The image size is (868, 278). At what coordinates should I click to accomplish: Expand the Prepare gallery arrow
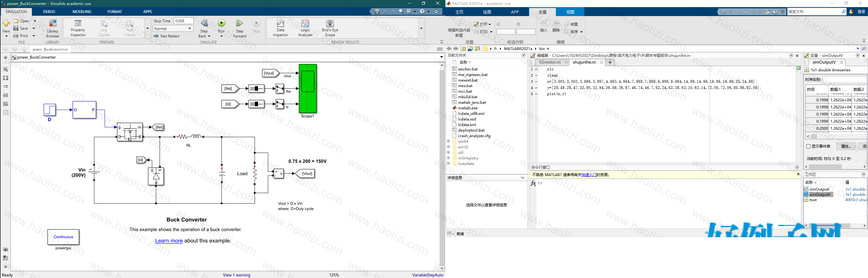pos(147,28)
